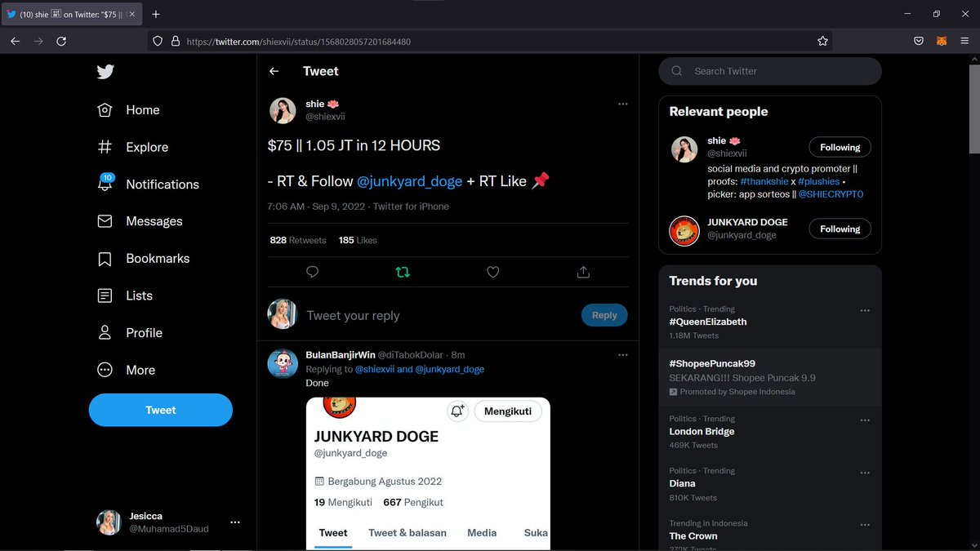Click Mengikuti button in reply screenshot

pos(507,411)
